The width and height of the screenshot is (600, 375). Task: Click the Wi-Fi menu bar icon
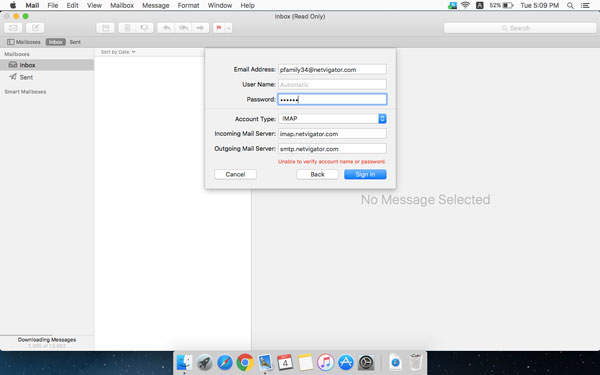point(465,5)
